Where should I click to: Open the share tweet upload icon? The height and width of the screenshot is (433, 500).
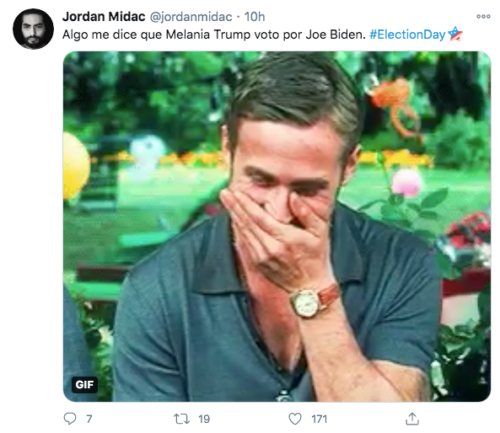coord(412,419)
